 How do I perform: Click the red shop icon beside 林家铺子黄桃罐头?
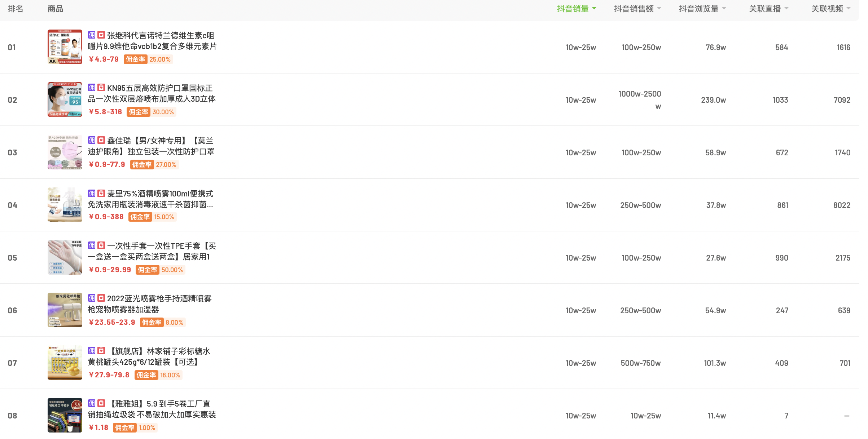(101, 351)
